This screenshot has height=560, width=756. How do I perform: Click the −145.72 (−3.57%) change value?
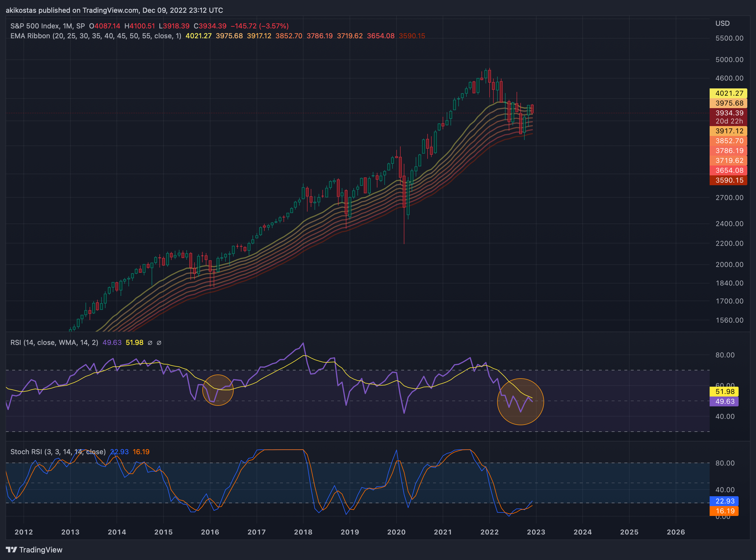pyautogui.click(x=260, y=26)
